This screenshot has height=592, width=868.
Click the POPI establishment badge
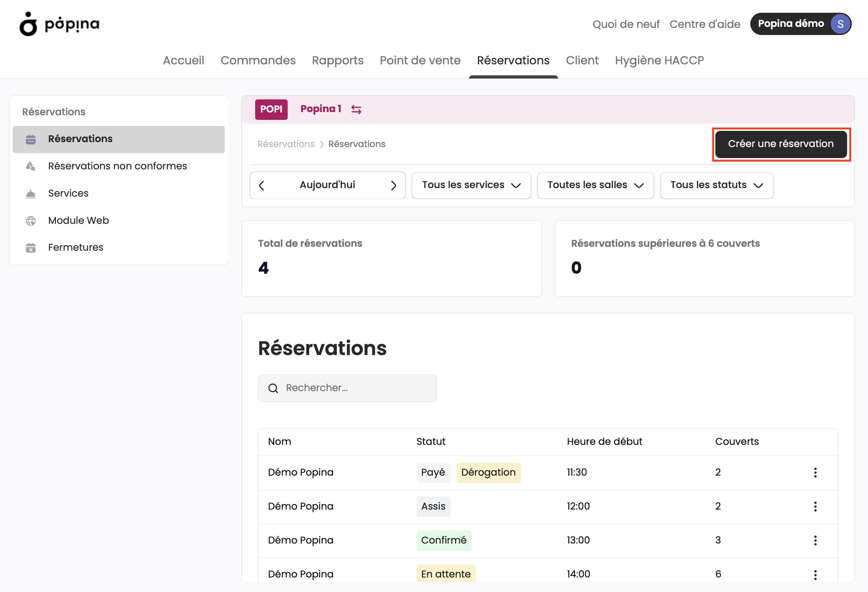[x=271, y=109]
